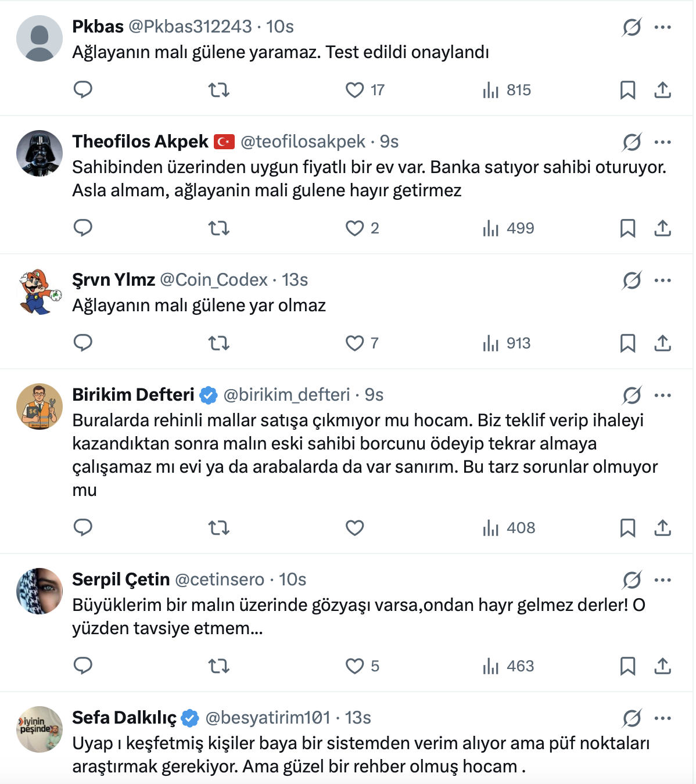Reply to Serpil Çetin's tweet
The image size is (696, 784).
coord(83,666)
